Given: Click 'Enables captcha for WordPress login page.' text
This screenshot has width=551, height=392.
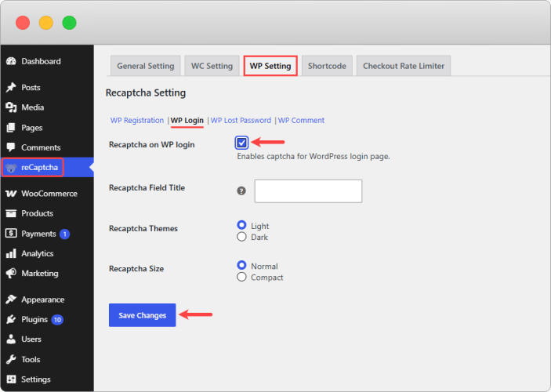Looking at the screenshot, I should pos(314,157).
